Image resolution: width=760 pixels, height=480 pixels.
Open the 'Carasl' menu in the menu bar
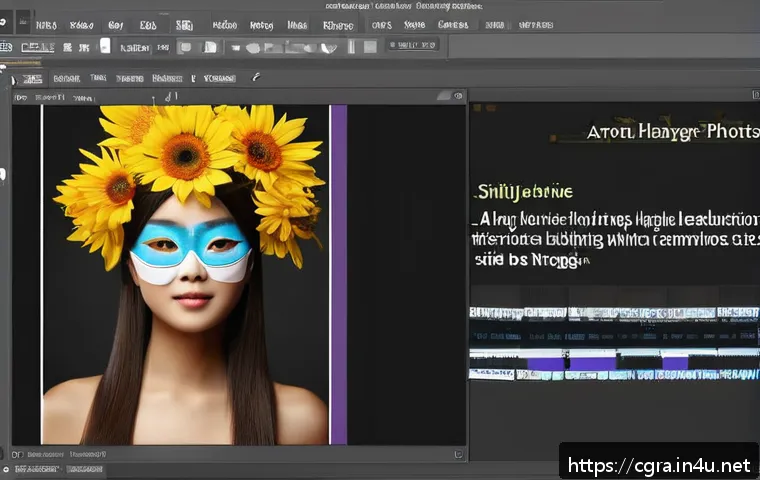point(453,25)
